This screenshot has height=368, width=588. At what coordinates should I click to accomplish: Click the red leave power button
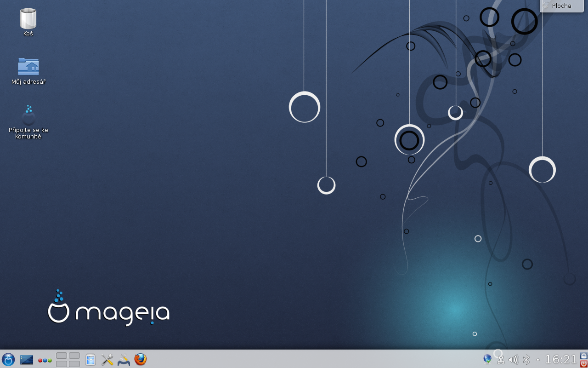click(x=584, y=363)
